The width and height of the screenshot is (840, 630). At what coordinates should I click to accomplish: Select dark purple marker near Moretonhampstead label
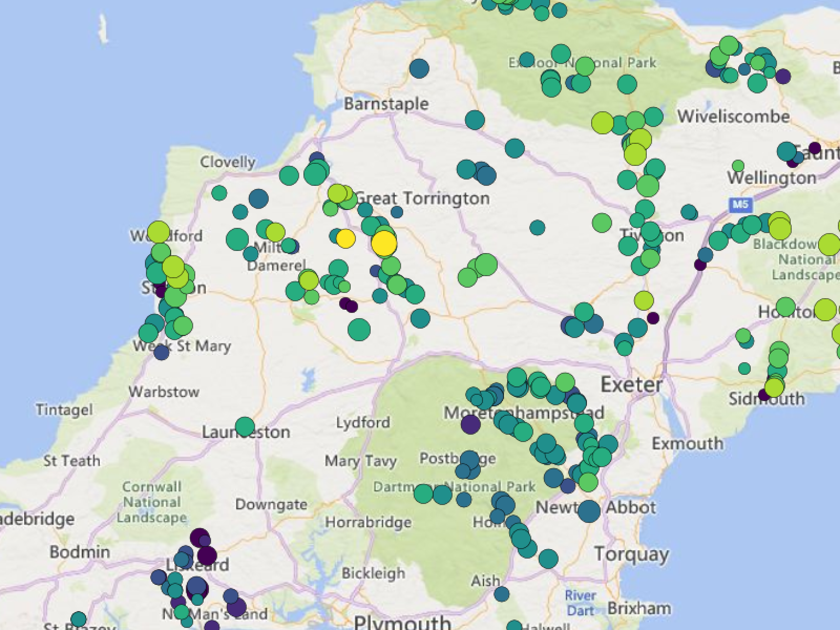click(470, 424)
